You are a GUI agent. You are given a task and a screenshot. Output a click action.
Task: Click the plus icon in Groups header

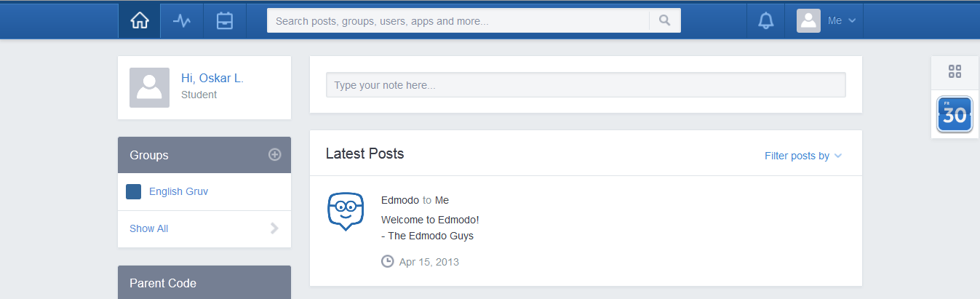click(x=274, y=154)
